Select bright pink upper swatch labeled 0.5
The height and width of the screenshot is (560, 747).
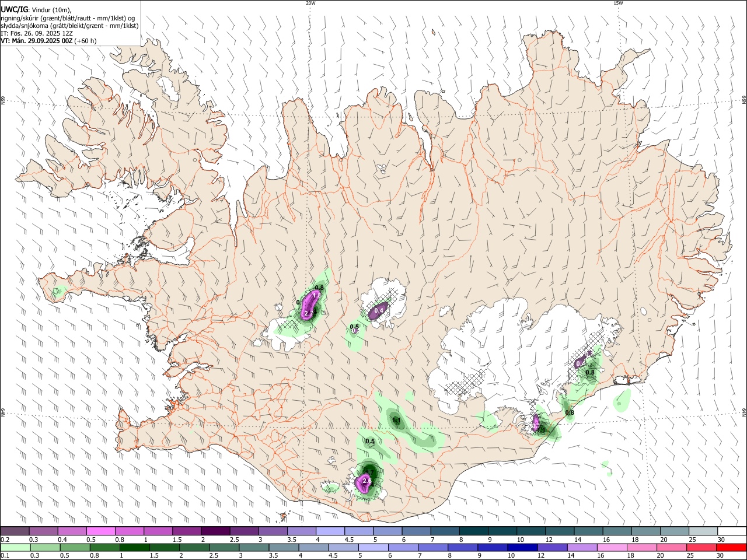pos(100,531)
